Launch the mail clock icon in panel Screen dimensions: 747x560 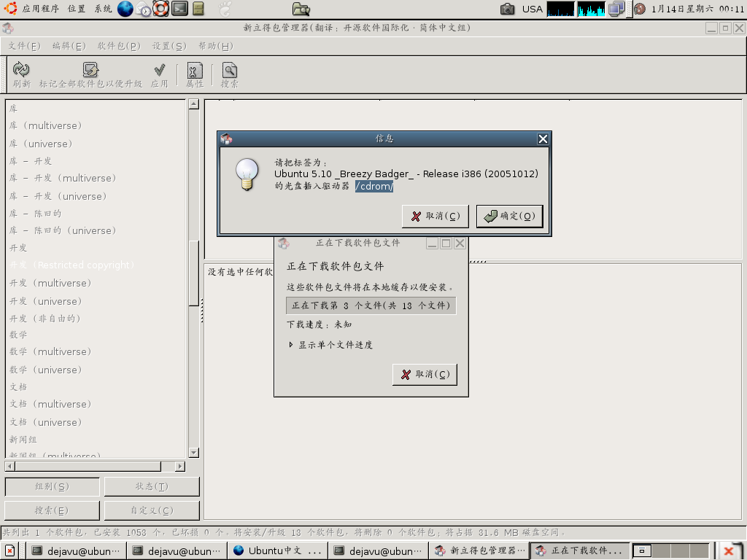(x=143, y=9)
